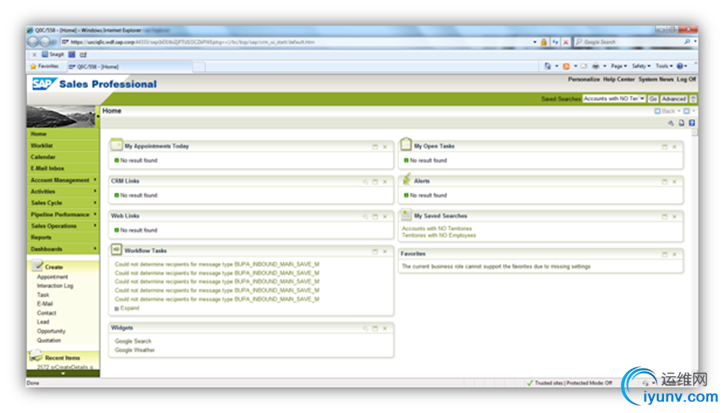Click the Log Off link
This screenshot has width=724, height=413.
tap(686, 79)
